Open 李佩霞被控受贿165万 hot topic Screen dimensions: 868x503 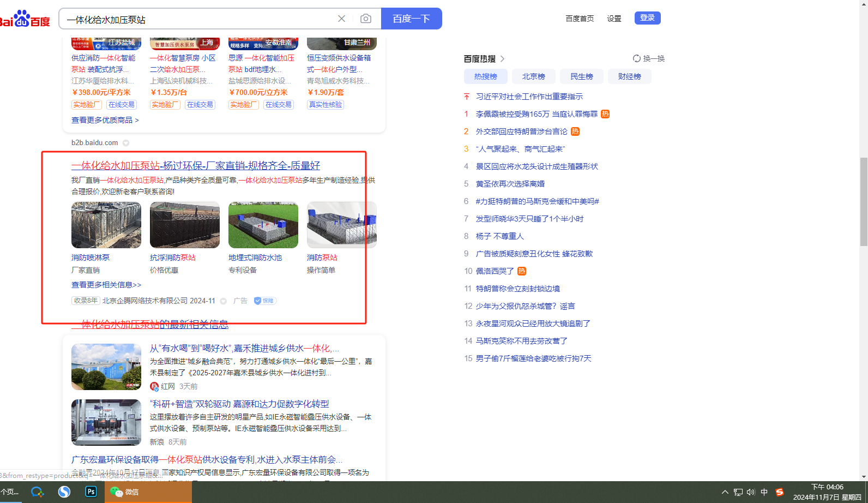click(x=537, y=114)
